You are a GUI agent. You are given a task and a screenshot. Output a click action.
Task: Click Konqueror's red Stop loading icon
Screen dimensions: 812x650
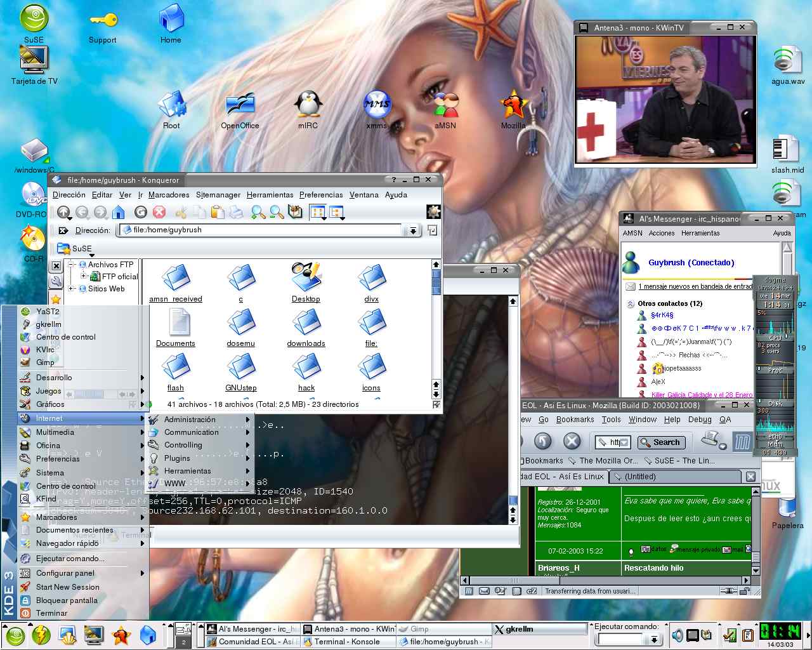pos(159,213)
